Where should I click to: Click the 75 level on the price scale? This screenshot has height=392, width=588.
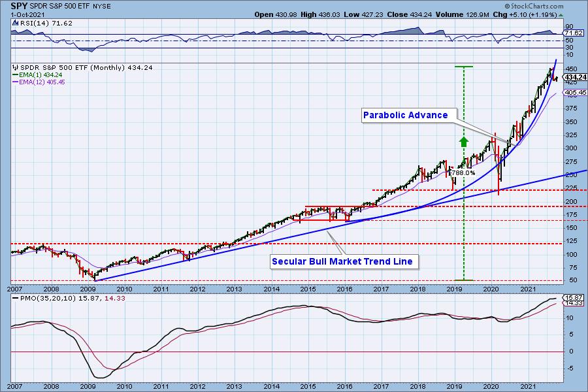(573, 267)
